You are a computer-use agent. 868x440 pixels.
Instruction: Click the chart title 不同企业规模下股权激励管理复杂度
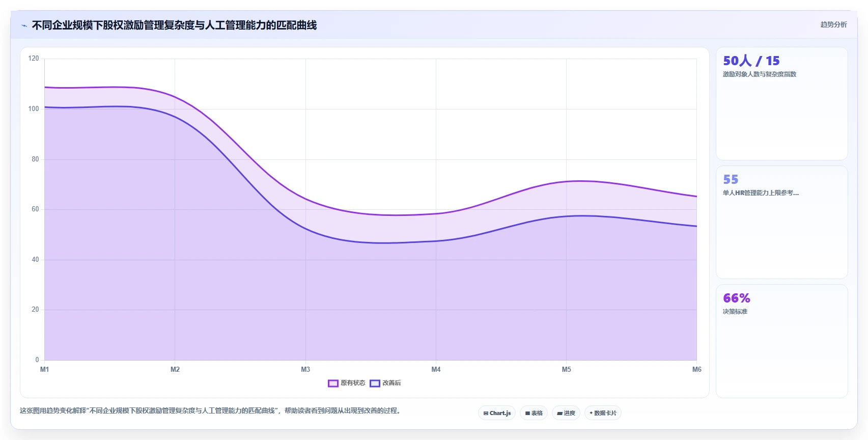pos(174,25)
